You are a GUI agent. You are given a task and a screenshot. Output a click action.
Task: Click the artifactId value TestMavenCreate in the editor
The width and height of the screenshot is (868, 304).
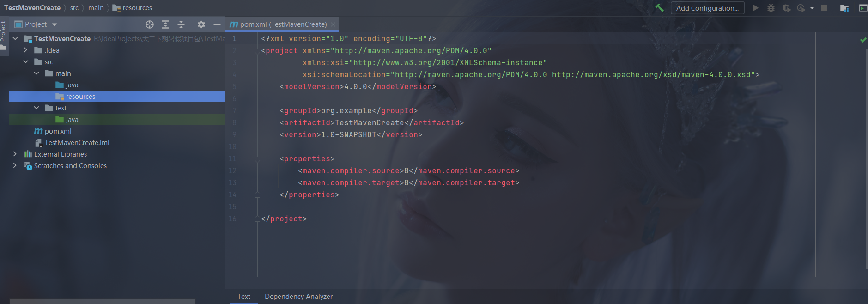tap(370, 123)
